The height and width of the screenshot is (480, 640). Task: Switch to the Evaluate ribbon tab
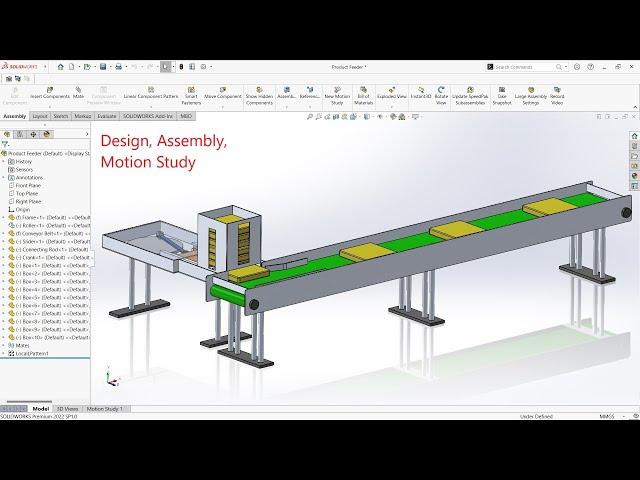(x=107, y=116)
